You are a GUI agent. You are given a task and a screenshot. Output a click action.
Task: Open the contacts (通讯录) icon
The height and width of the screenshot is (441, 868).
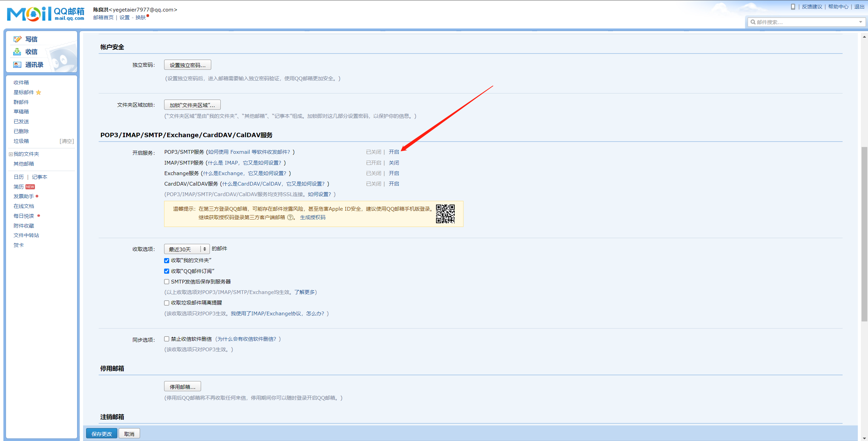pos(17,65)
